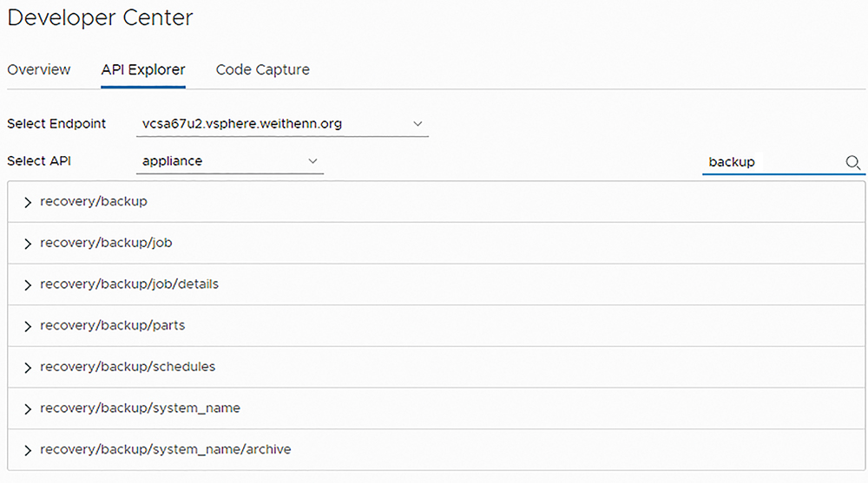868x483 pixels.
Task: Click the appliance dropdown arrow
Action: tap(312, 161)
